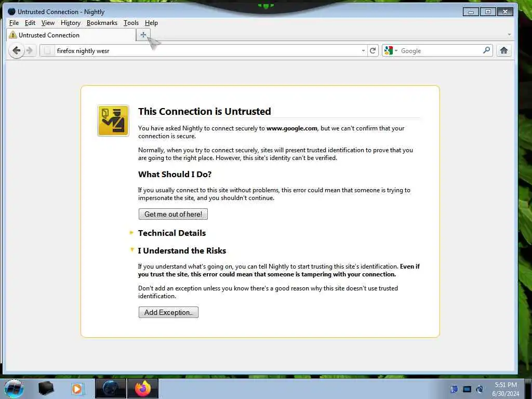
Task: Open the Help menu
Action: click(151, 23)
